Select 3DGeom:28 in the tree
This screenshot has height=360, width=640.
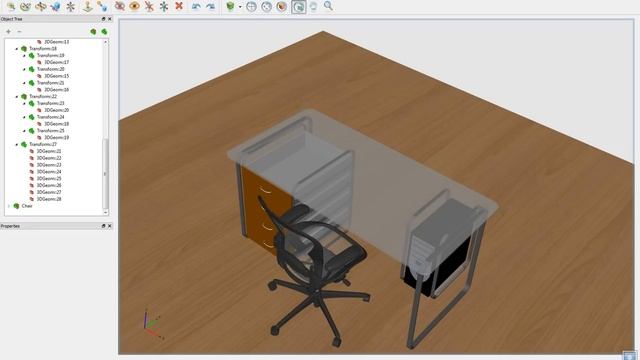[49, 199]
